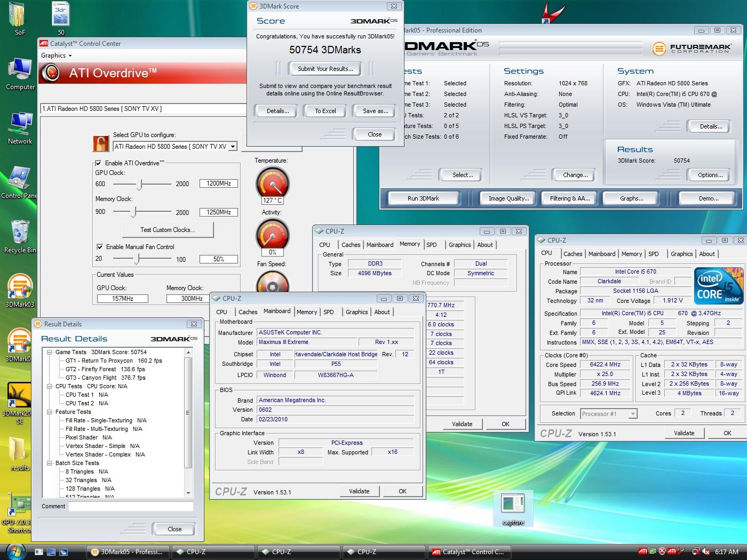
Task: Collapse the Game Tests tree node
Action: point(50,352)
